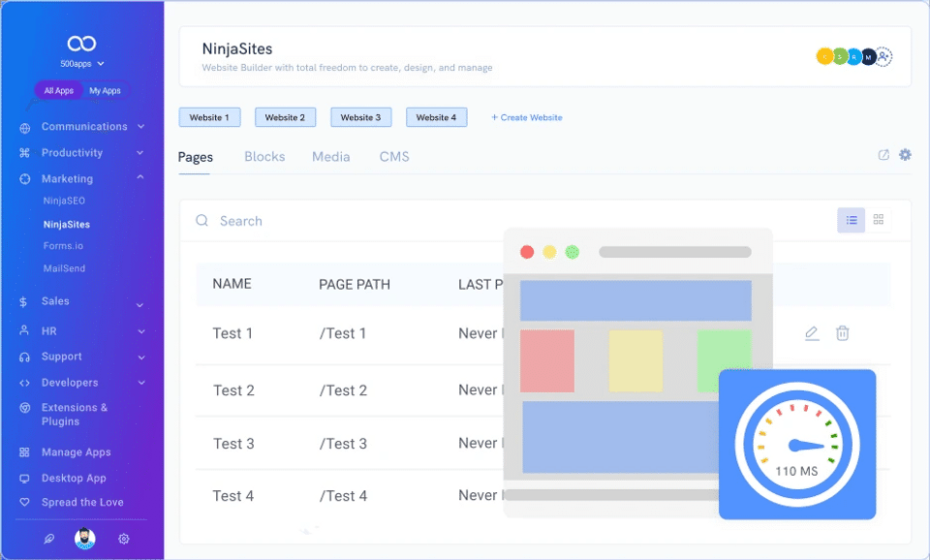930x560 pixels.
Task: Click the yellow team member avatar
Action: [825, 56]
